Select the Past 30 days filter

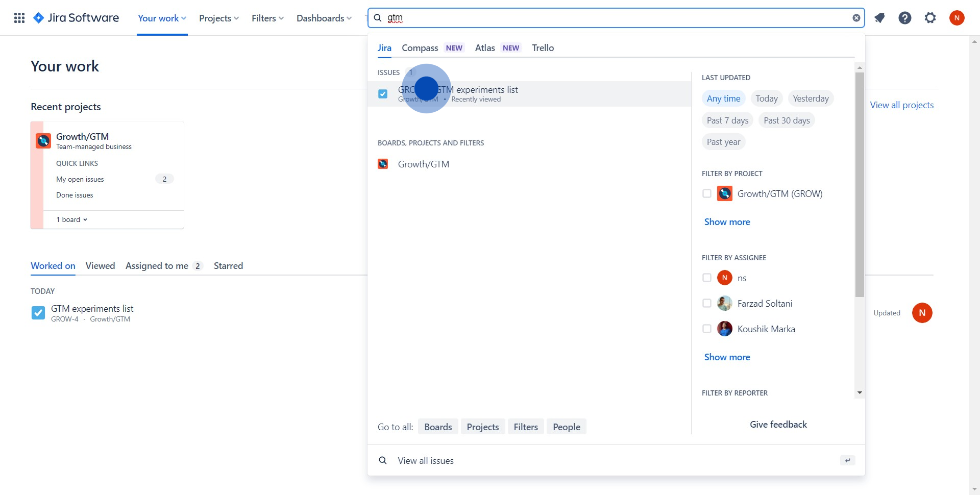point(787,120)
